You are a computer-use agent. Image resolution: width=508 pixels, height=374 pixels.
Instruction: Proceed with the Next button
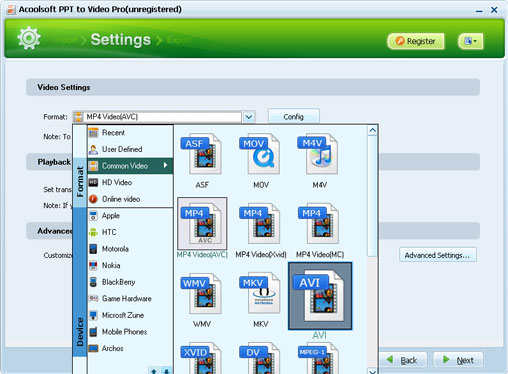pyautogui.click(x=458, y=360)
